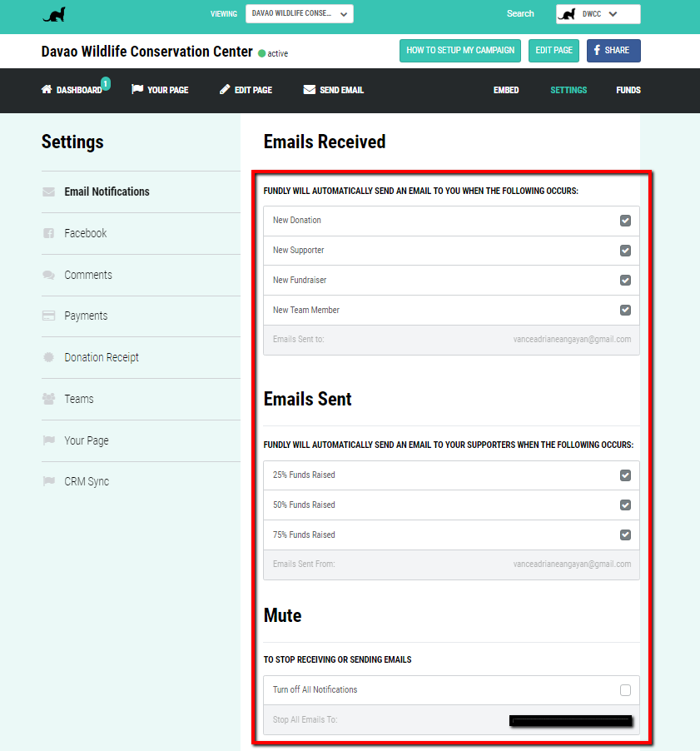
Task: Click the Emails Sent From address field
Action: coord(451,564)
